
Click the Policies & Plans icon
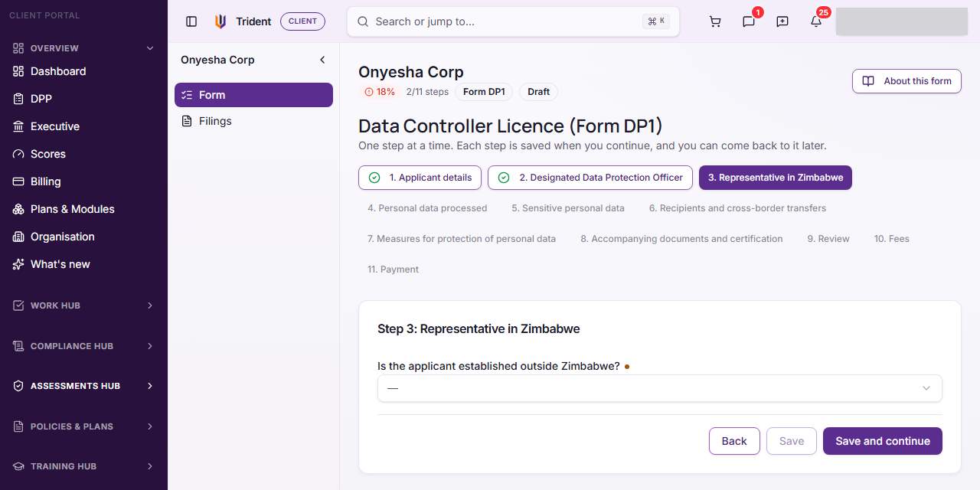coord(18,426)
